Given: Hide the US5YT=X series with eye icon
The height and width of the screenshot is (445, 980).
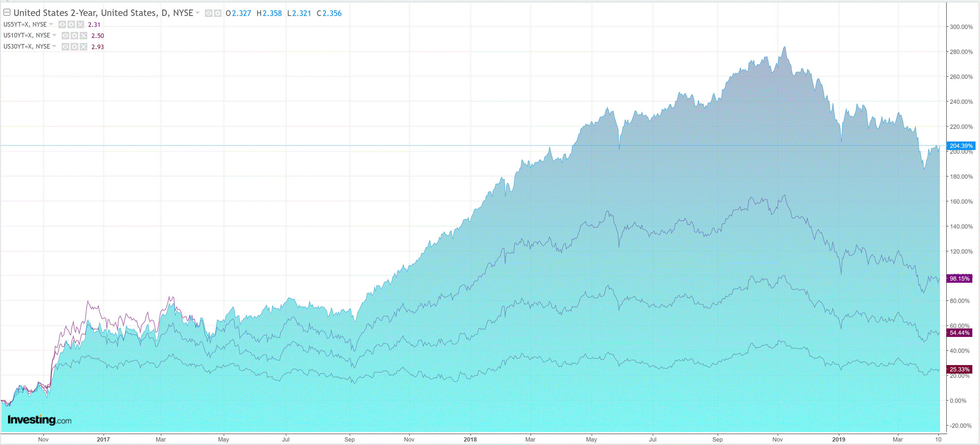Looking at the screenshot, I should point(62,24).
